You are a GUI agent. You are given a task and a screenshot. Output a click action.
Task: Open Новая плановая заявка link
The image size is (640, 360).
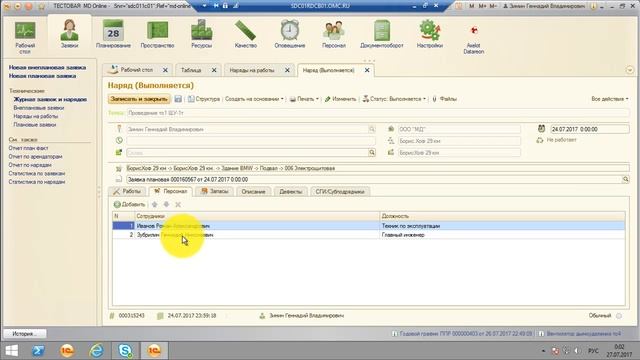click(x=42, y=76)
